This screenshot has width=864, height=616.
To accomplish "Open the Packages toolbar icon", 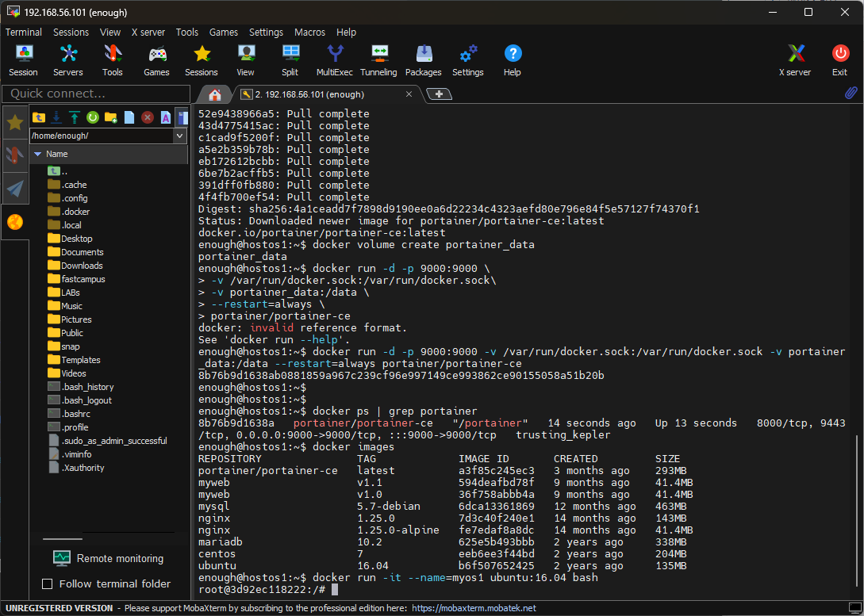I will [423, 60].
